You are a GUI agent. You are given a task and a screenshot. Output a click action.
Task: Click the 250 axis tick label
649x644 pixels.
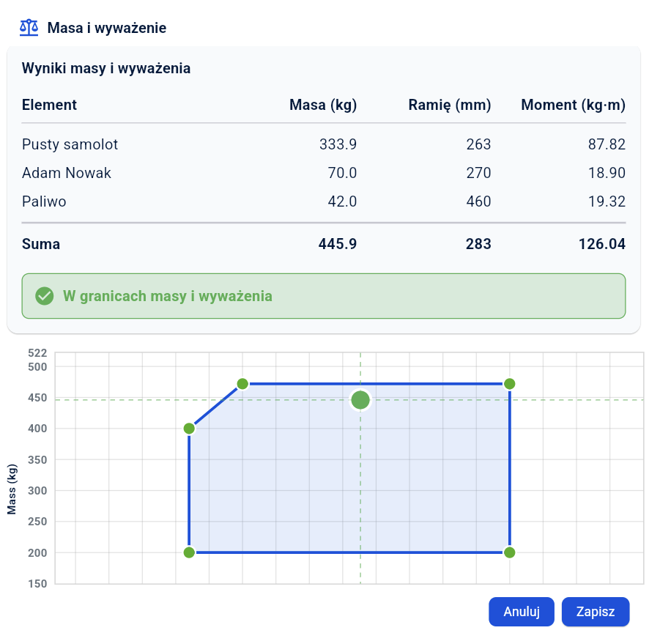pos(37,522)
